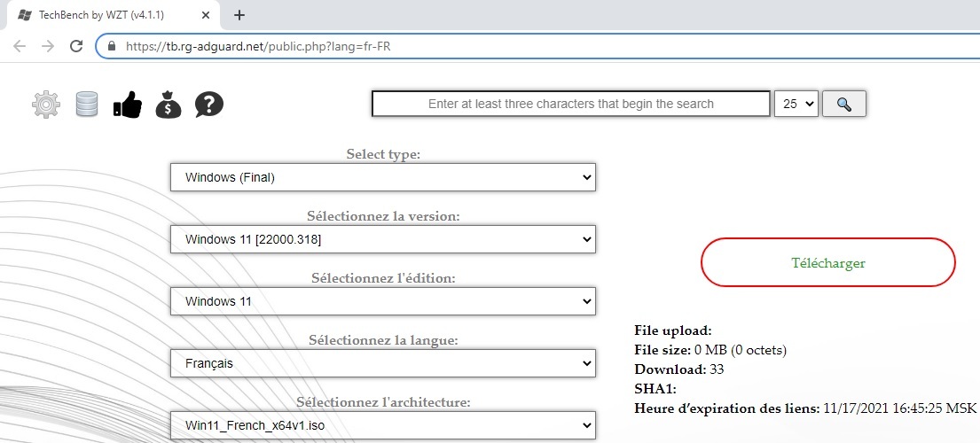Screen dimensions: 980x443
Task: Click the Télécharger download button
Action: tap(828, 262)
